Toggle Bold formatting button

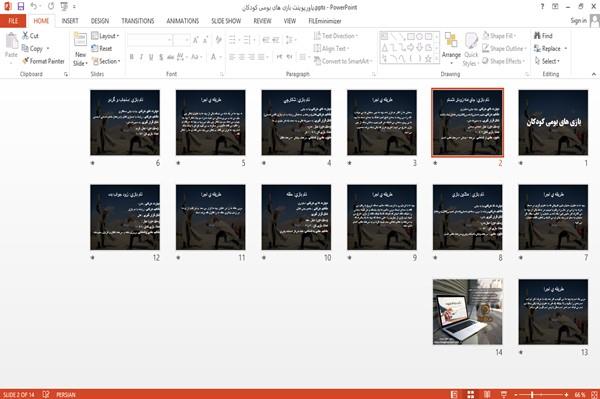coord(131,57)
